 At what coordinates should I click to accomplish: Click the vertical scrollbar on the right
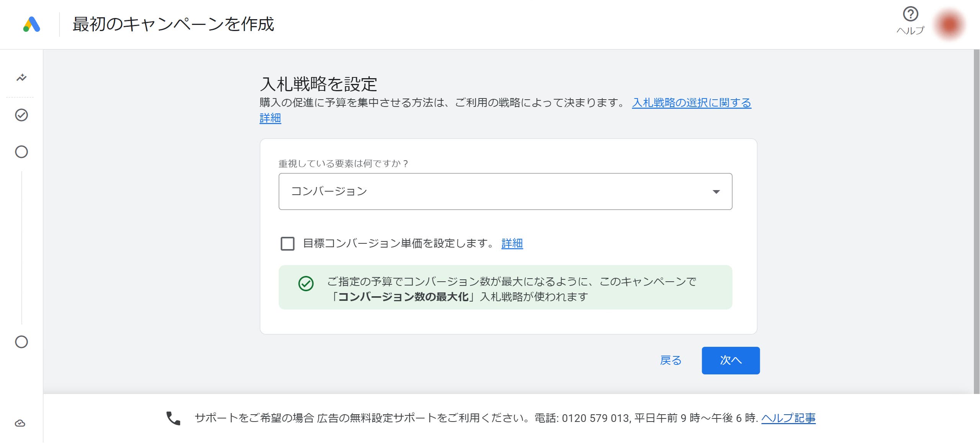[x=977, y=221]
